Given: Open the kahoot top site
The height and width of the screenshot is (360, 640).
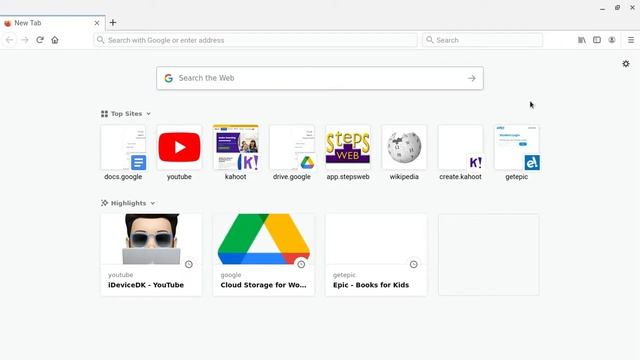Looking at the screenshot, I should [236, 153].
